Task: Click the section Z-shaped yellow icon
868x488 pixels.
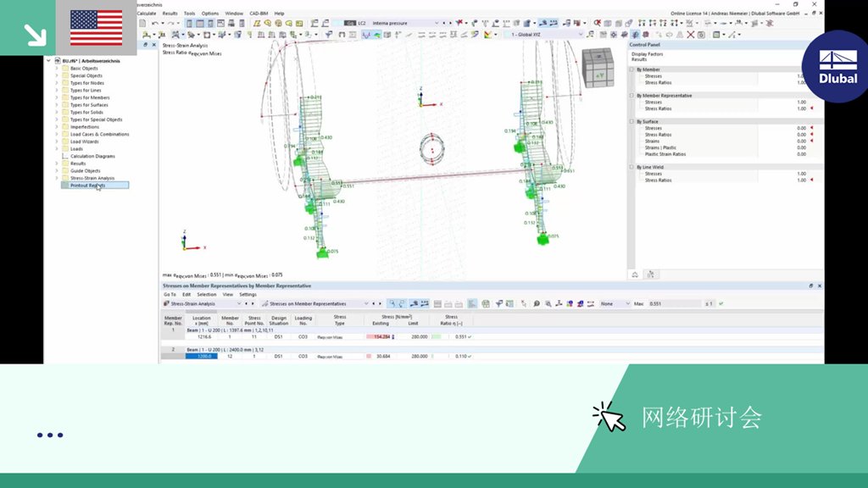Action: [256, 23]
